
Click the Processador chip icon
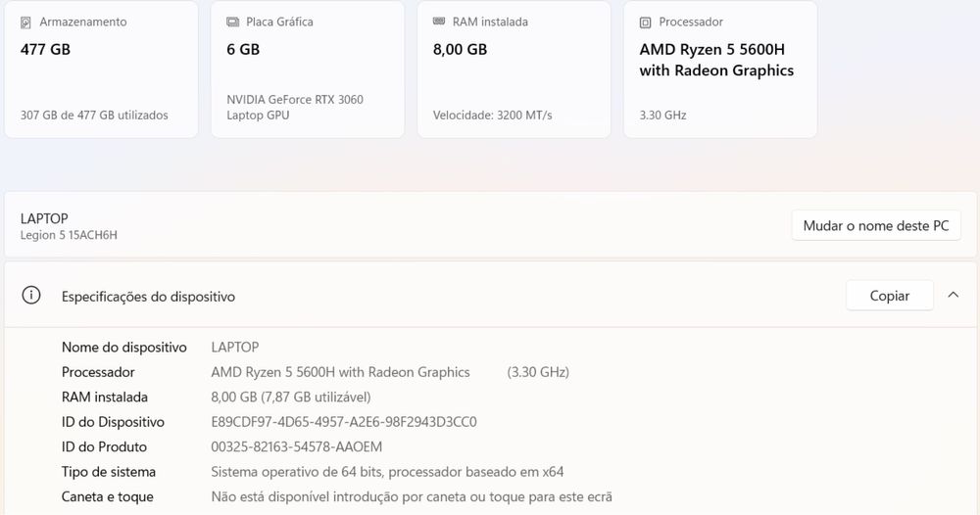pos(645,22)
